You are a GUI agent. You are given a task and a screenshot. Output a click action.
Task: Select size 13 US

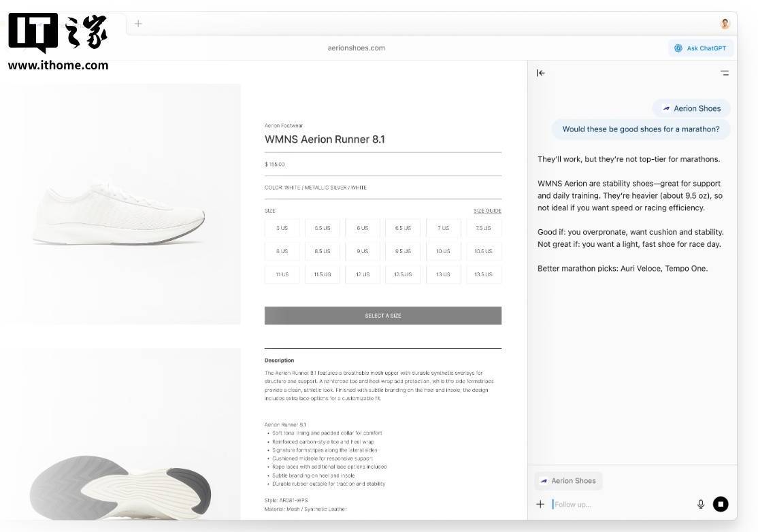click(443, 275)
